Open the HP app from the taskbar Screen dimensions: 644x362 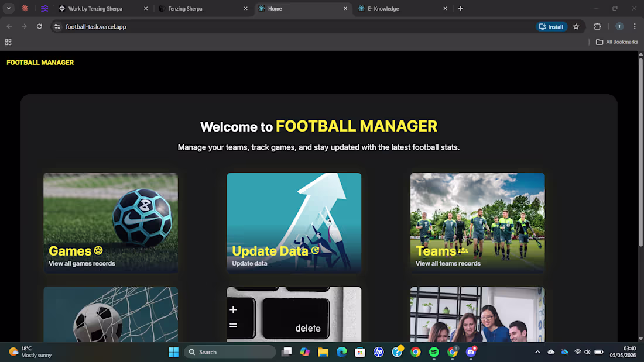379,352
